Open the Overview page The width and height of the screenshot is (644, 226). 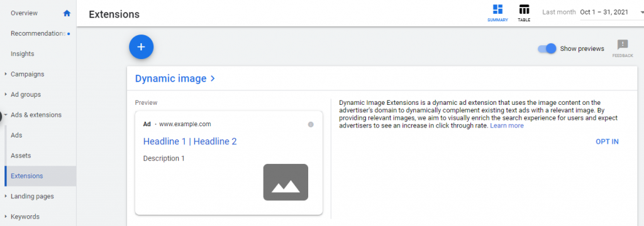click(25, 13)
